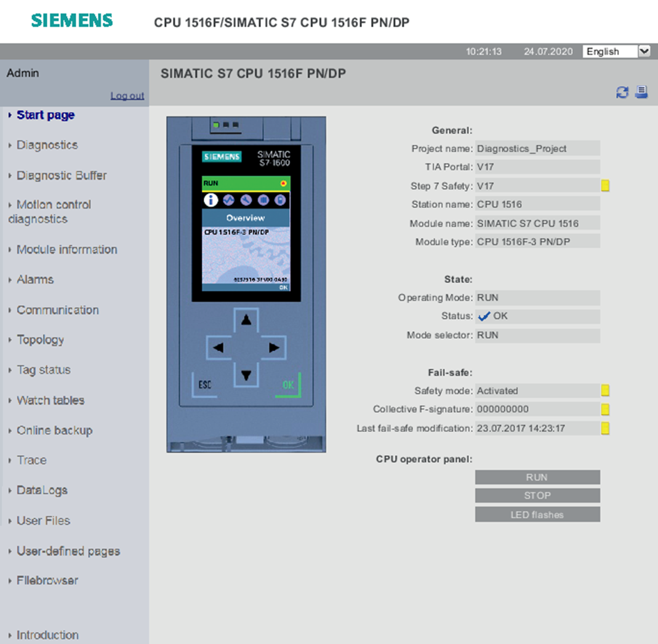This screenshot has height=644, width=658.
Task: Go to Diagnostic Buffer page
Action: coord(62,175)
